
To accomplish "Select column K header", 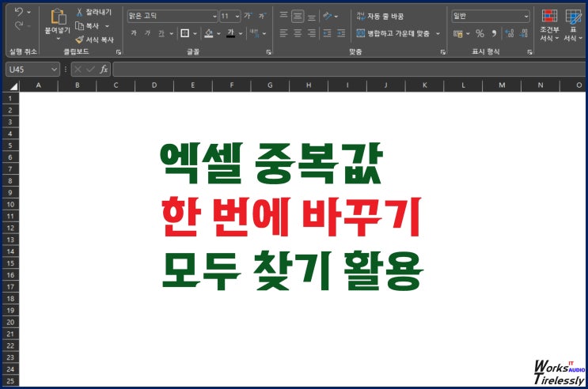I will (424, 85).
